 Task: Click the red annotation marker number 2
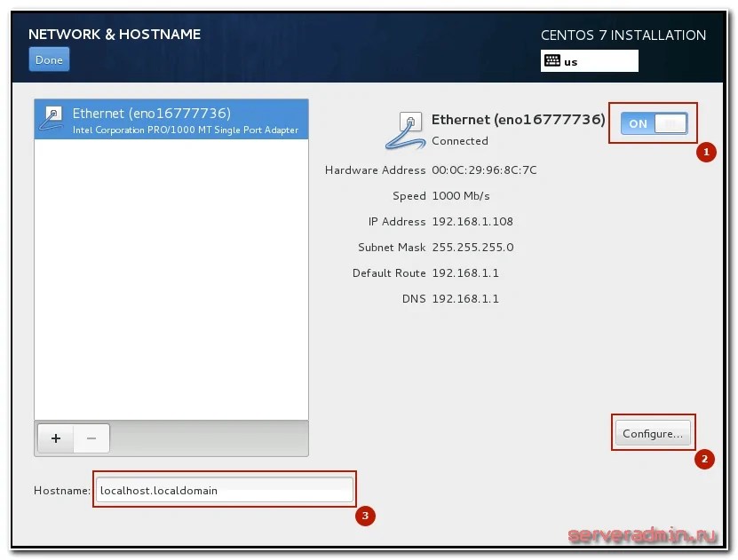pos(704,459)
